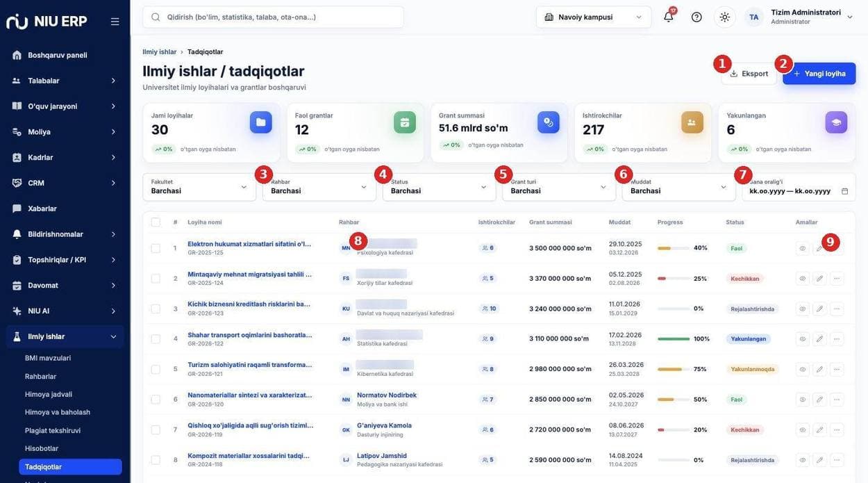Tick the select-all checkbox in table header

tap(156, 222)
